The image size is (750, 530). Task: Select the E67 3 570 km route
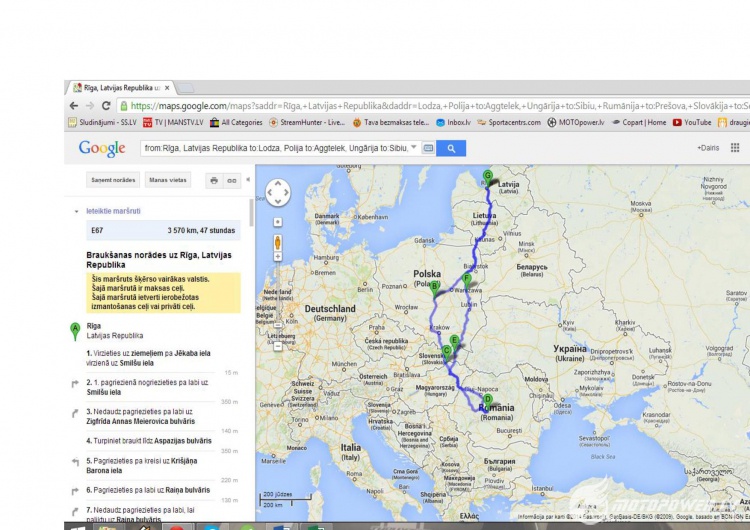(163, 231)
